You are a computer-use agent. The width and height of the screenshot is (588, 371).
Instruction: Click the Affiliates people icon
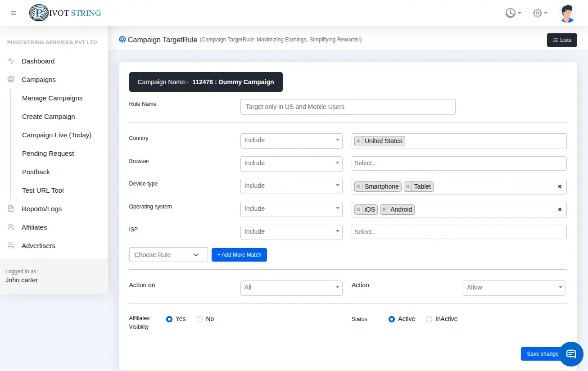(11, 227)
